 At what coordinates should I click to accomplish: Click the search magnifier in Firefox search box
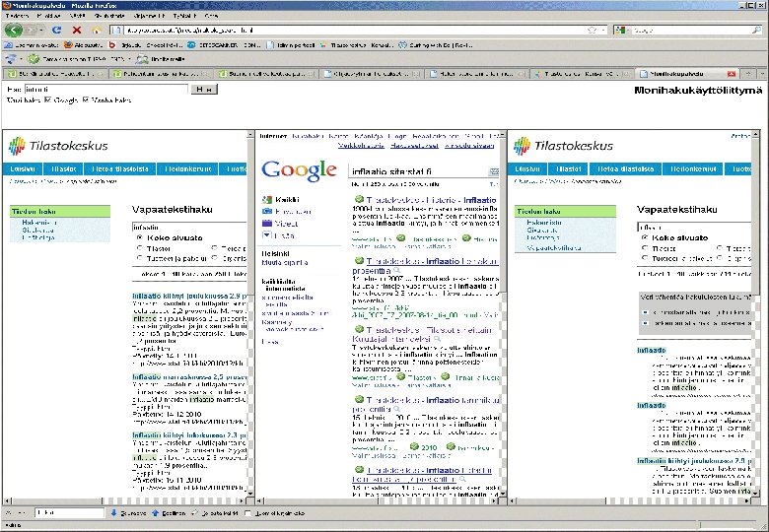coord(756,30)
